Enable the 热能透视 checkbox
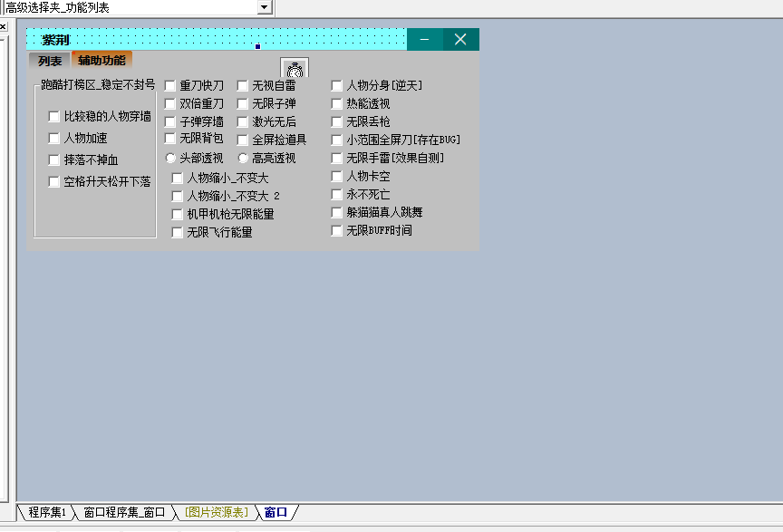Screen dimensions: 783x532 pos(337,103)
